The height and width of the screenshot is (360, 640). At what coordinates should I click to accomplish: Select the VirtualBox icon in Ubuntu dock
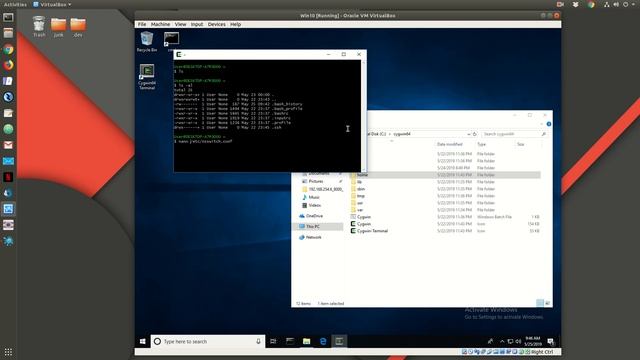click(x=8, y=209)
